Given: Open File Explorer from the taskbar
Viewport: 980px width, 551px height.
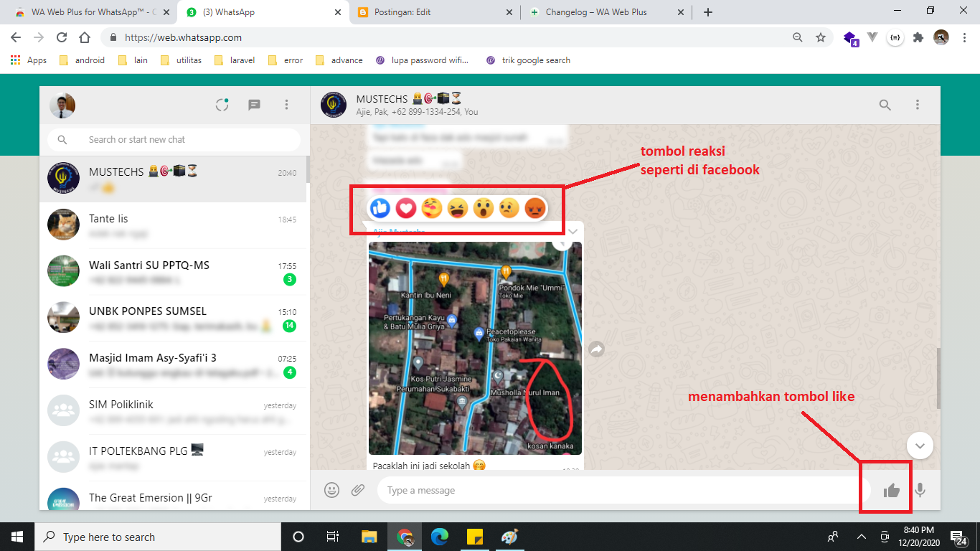Looking at the screenshot, I should click(x=369, y=537).
